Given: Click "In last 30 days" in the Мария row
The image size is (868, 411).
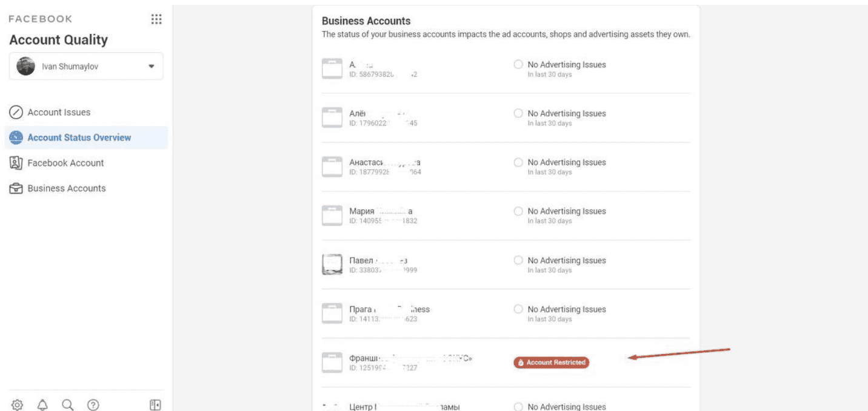Looking at the screenshot, I should click(x=550, y=221).
